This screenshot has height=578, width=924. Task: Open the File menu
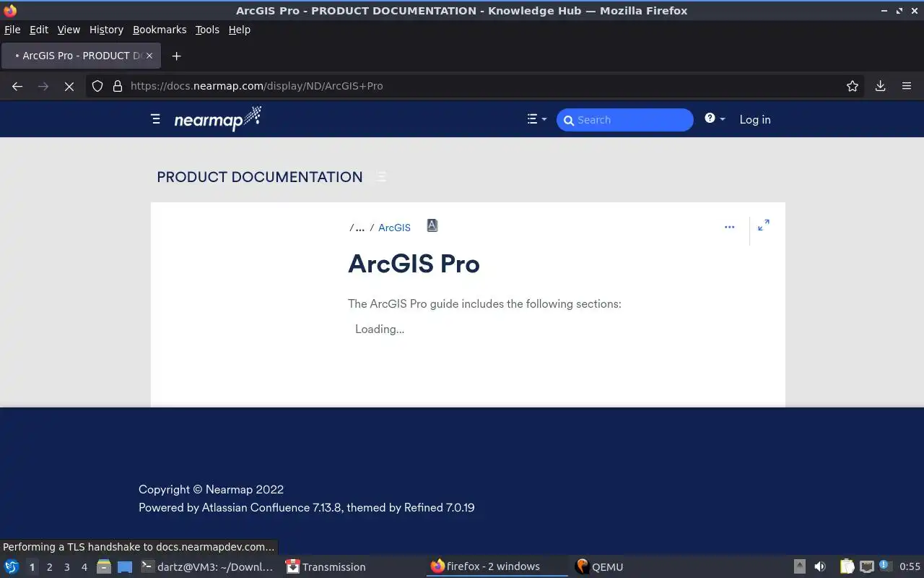(12, 30)
